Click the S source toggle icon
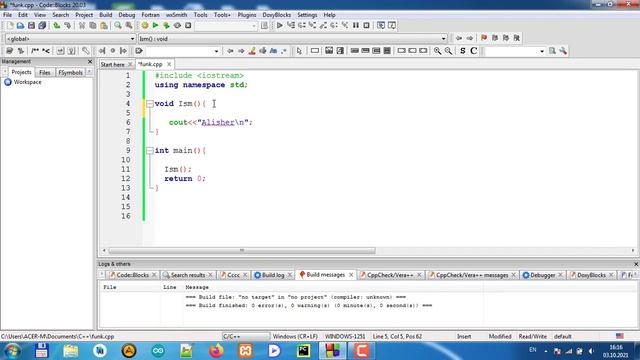 pyautogui.click(x=462, y=51)
